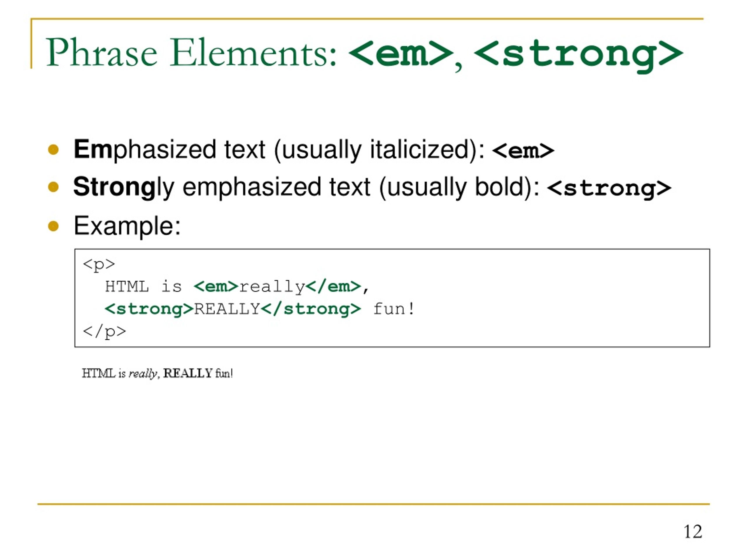The width and height of the screenshot is (747, 560).
Task: Click the black <em> tag in the first bullet
Action: click(x=523, y=151)
